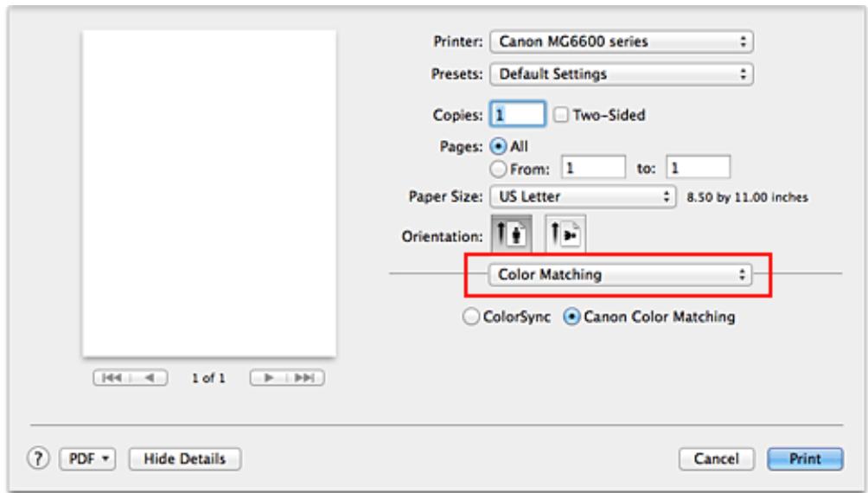
Task: Click the '1 of 1' page indicator
Action: coord(208,378)
